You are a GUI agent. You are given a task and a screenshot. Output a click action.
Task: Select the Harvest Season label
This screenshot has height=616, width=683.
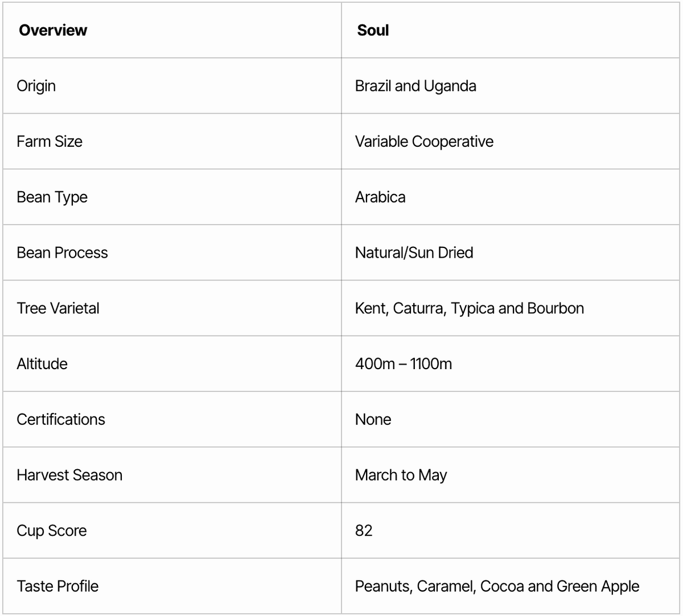(69, 475)
